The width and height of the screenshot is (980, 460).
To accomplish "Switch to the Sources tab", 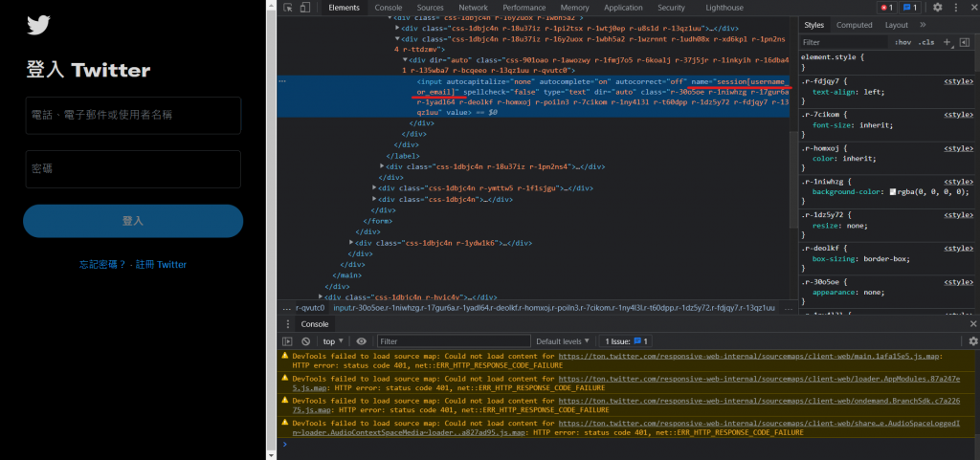I will 430,8.
